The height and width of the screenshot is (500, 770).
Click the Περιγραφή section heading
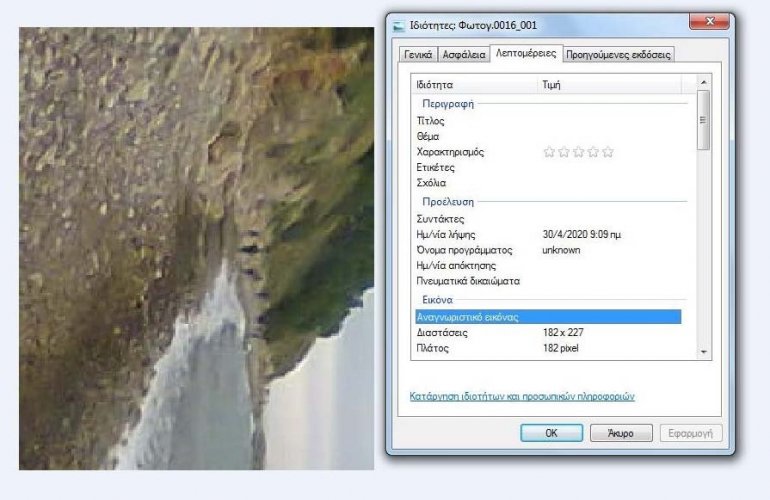(x=448, y=104)
